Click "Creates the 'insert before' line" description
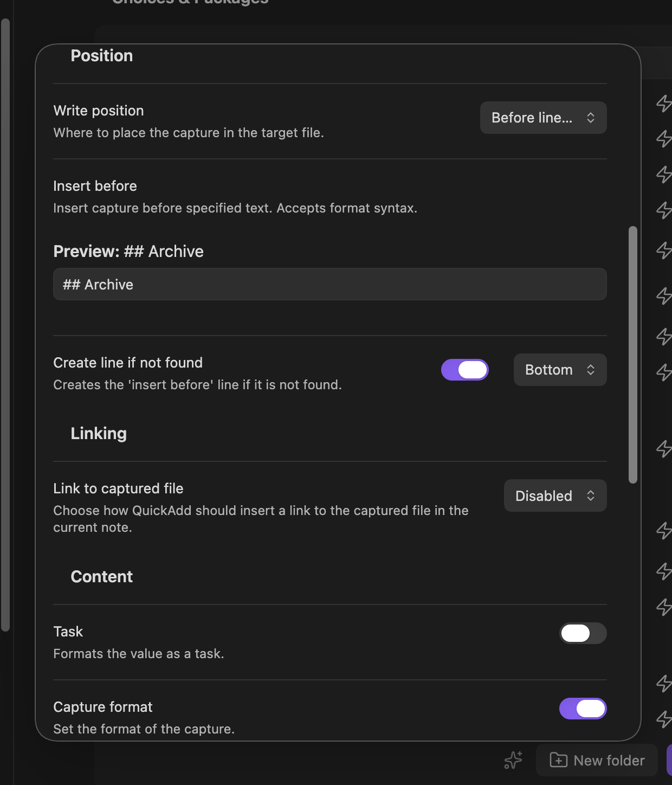Image resolution: width=672 pixels, height=785 pixels. click(197, 385)
